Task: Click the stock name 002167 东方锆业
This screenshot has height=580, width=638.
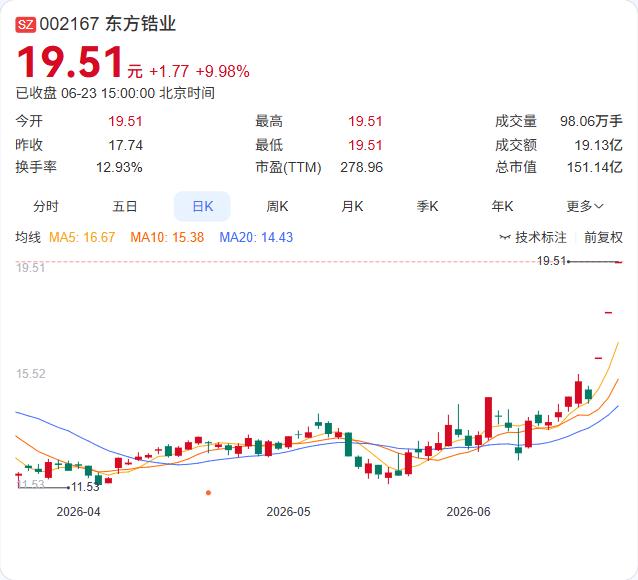Action: click(108, 24)
